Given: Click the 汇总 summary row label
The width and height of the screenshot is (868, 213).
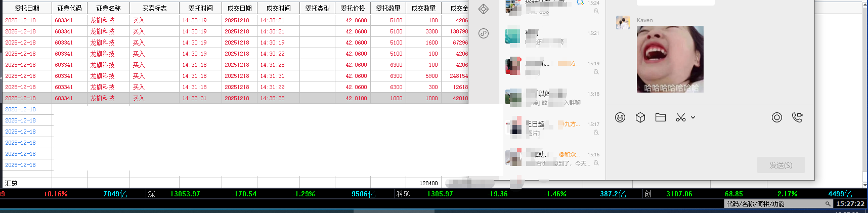Looking at the screenshot, I should click(11, 183).
